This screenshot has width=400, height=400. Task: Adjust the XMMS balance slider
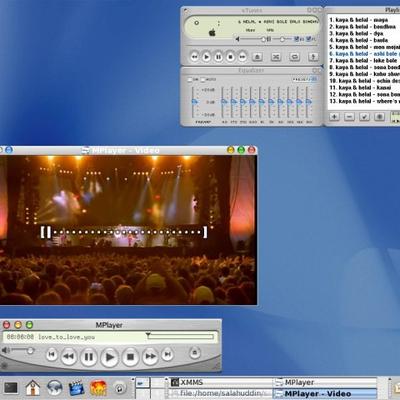(282, 39)
